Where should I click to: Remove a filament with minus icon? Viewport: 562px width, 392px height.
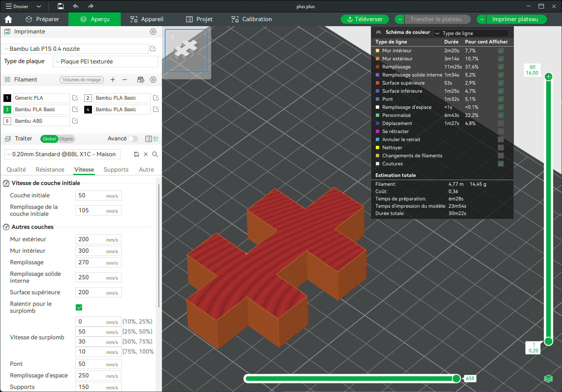point(125,80)
